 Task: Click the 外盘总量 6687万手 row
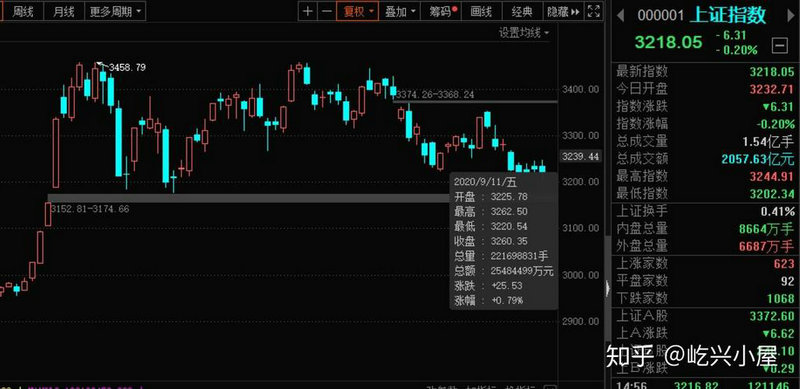tap(706, 246)
